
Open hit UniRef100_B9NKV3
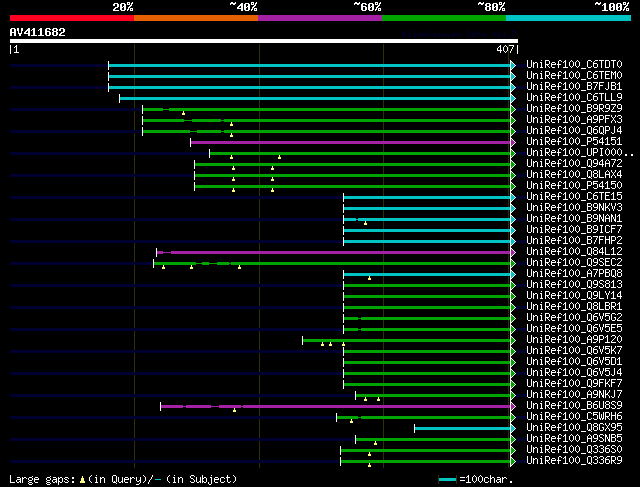574,208
